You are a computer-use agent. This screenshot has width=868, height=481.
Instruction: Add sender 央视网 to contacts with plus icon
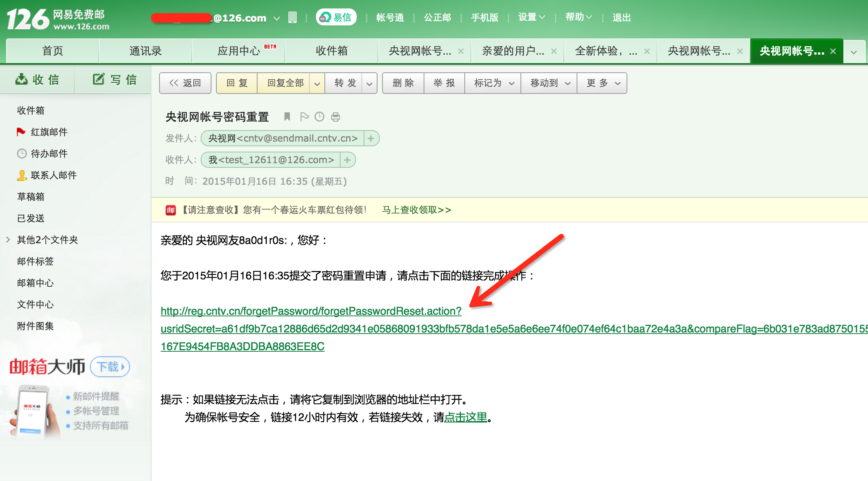coord(371,139)
